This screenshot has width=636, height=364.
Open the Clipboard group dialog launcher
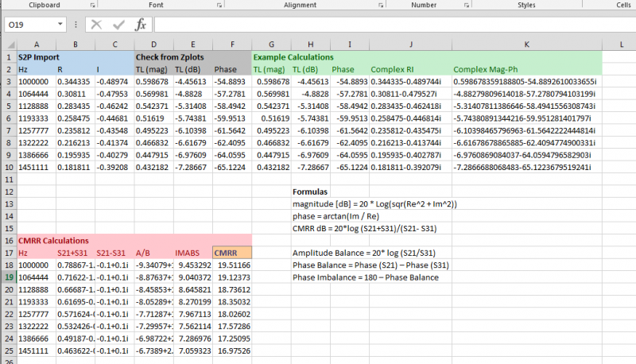pyautogui.click(x=92, y=6)
